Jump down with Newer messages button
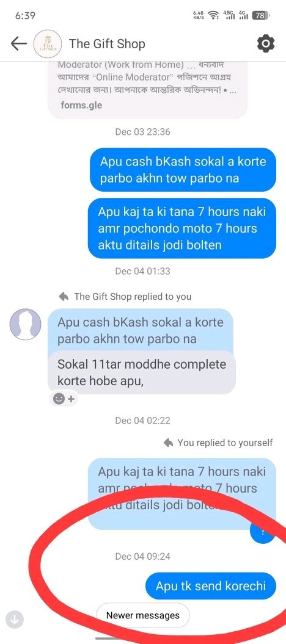The width and height of the screenshot is (286, 644). click(143, 615)
